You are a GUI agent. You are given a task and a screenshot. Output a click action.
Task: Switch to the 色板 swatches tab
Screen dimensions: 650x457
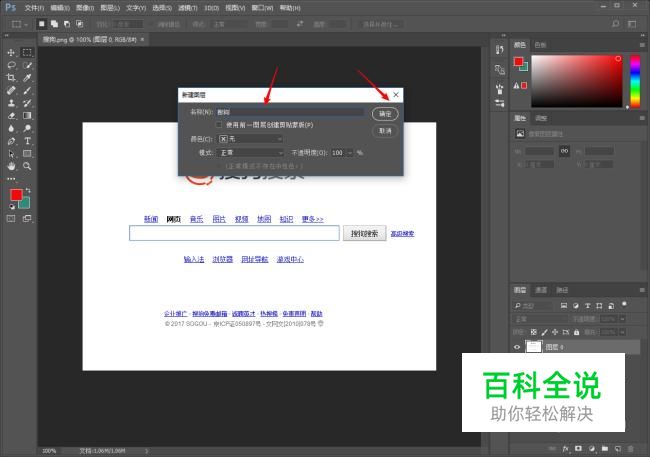pyautogui.click(x=540, y=45)
